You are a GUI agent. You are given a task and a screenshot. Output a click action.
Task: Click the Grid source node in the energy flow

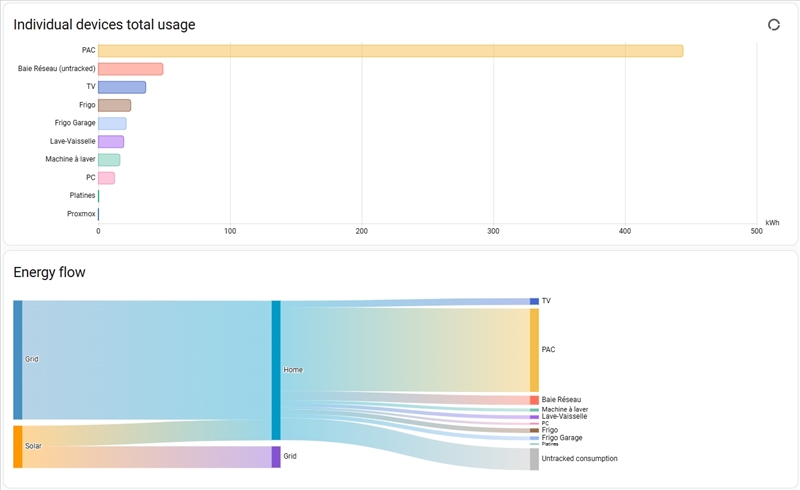pos(17,359)
